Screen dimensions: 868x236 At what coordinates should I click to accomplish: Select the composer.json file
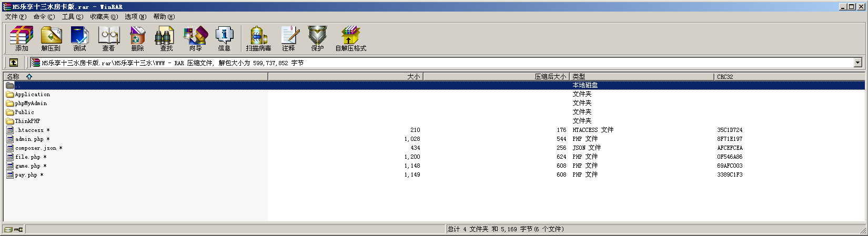(35, 148)
